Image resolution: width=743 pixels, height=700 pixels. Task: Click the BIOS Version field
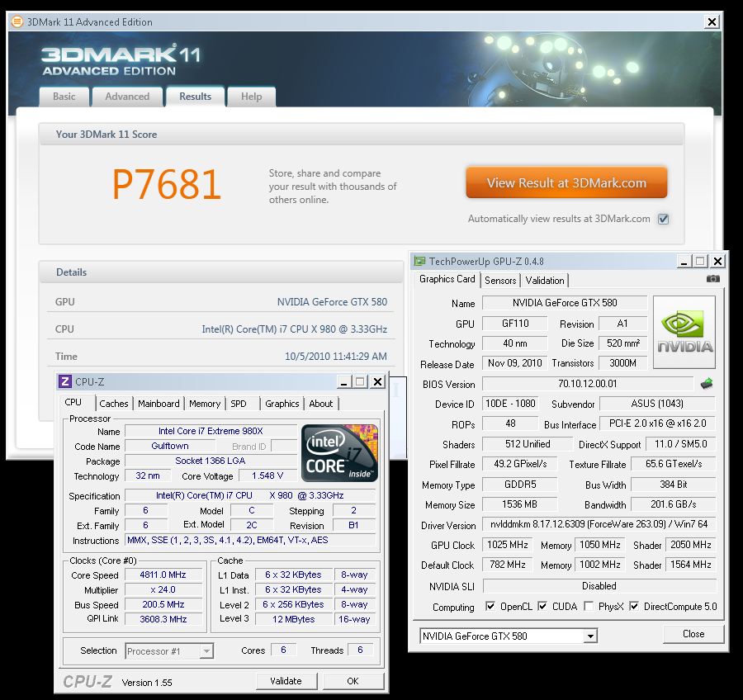(588, 384)
